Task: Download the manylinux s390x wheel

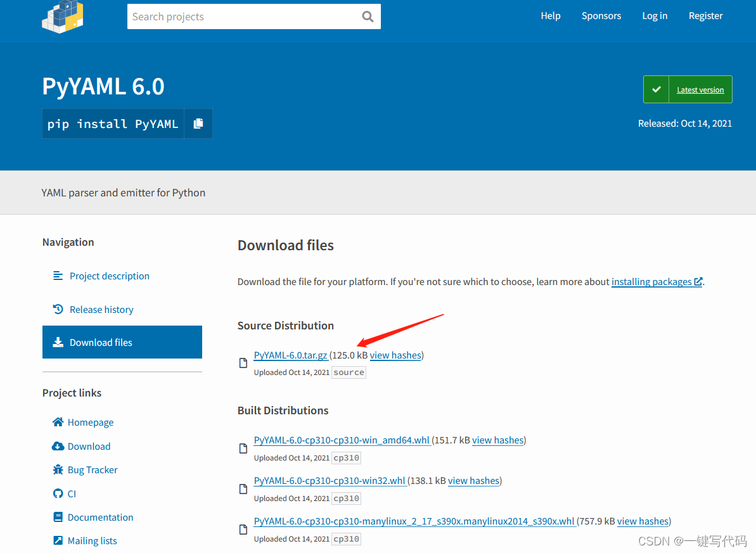Action: coord(414,521)
